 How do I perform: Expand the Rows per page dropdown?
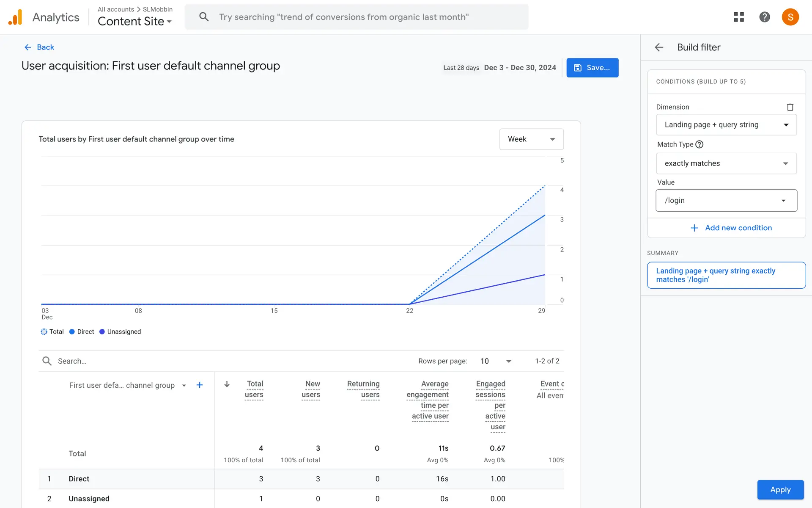click(x=496, y=361)
